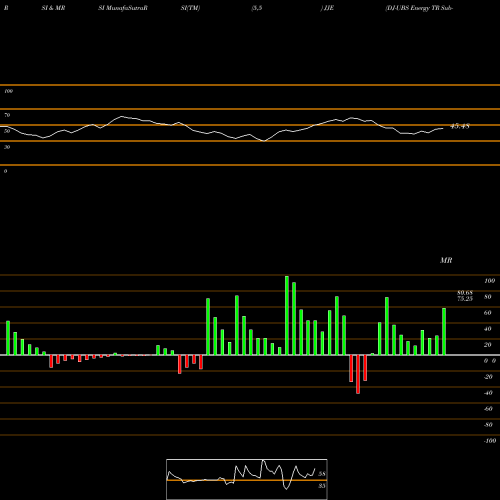Click the value 58 in mini chart
The height and width of the screenshot is (500, 500).
[x=322, y=474]
